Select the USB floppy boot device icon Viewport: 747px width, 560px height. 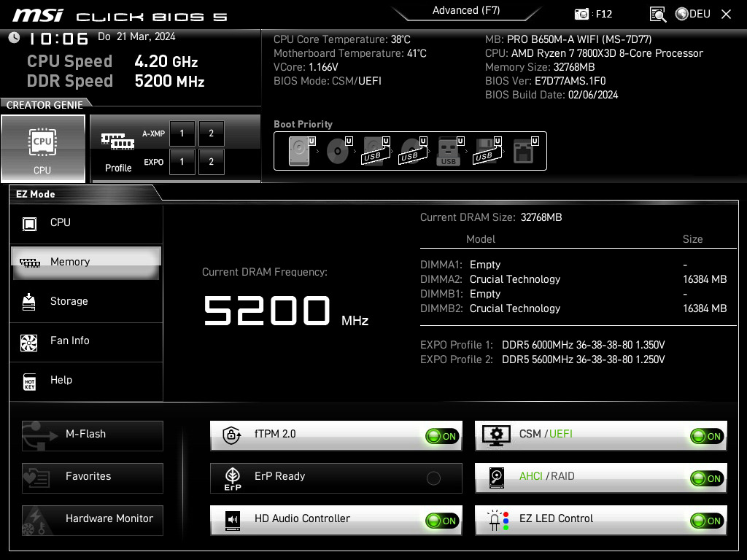click(487, 151)
